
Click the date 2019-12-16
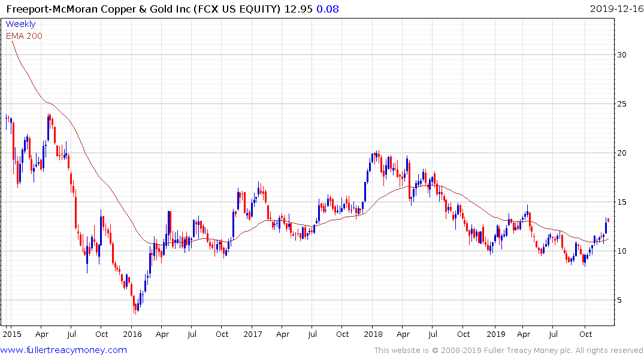click(616, 8)
